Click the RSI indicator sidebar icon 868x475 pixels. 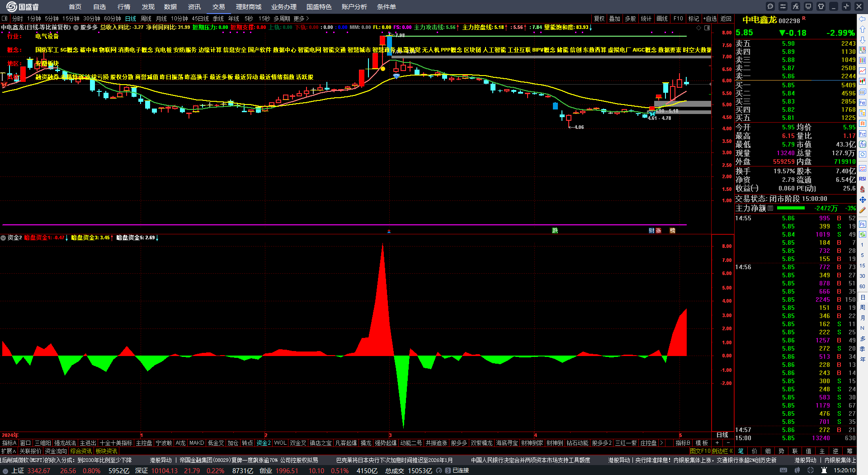point(863,179)
